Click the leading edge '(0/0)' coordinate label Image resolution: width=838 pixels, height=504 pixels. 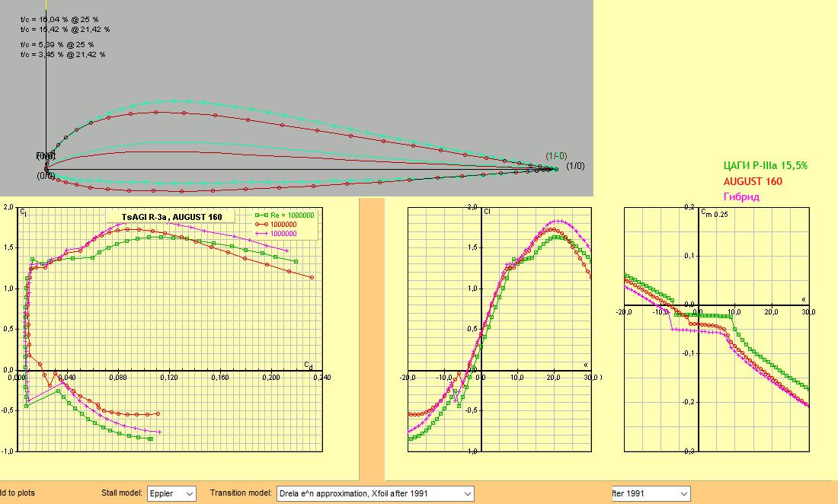coord(45,176)
